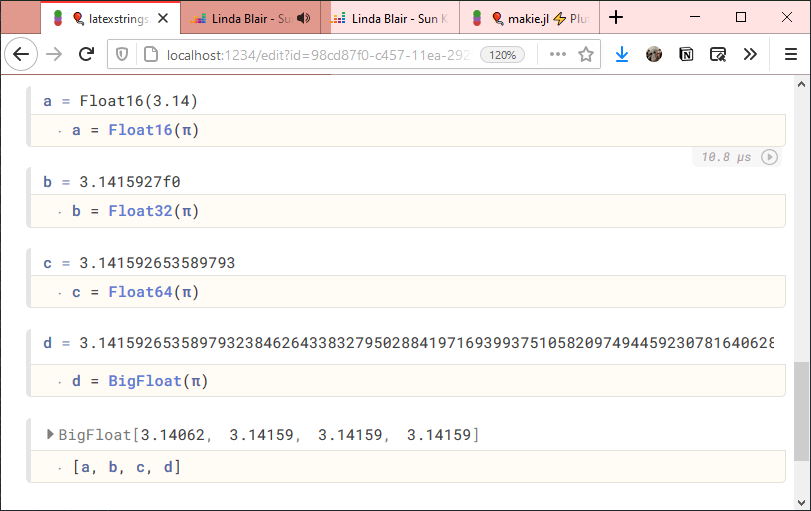Expand the BigFloat array output
The width and height of the screenshot is (811, 511).
pyautogui.click(x=50, y=434)
